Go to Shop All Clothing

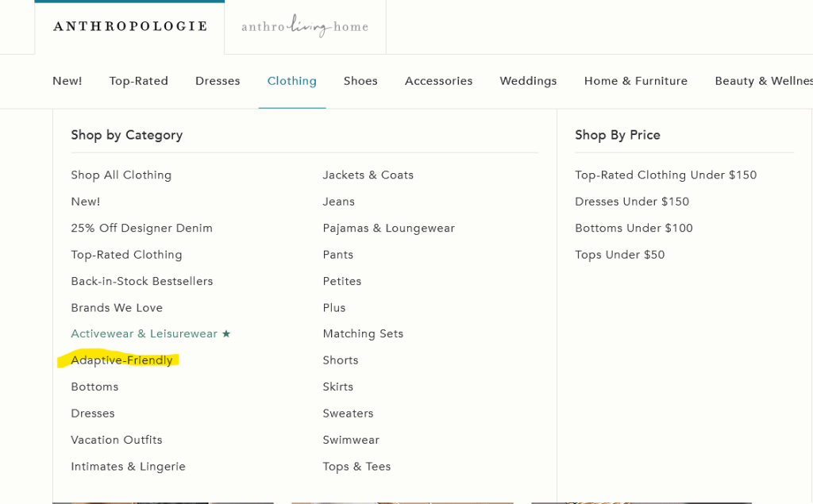point(121,175)
